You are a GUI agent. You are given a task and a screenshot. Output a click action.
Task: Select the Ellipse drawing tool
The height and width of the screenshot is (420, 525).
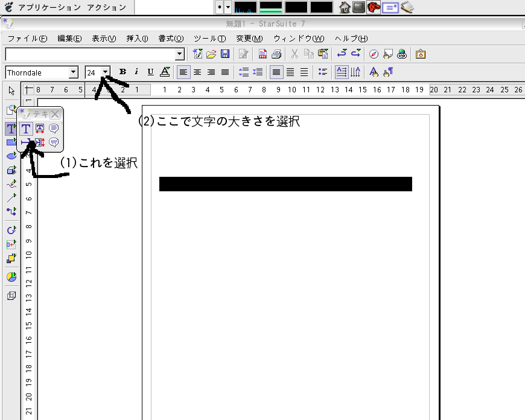[11, 156]
